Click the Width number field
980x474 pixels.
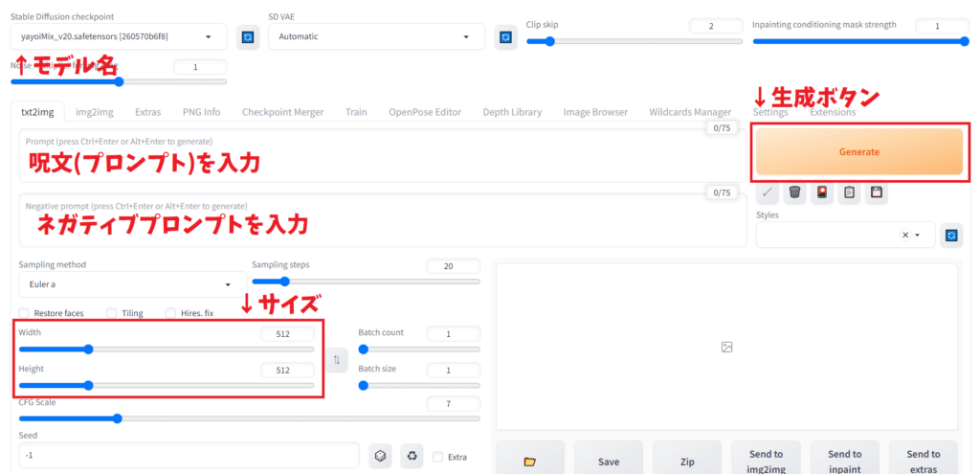click(287, 334)
